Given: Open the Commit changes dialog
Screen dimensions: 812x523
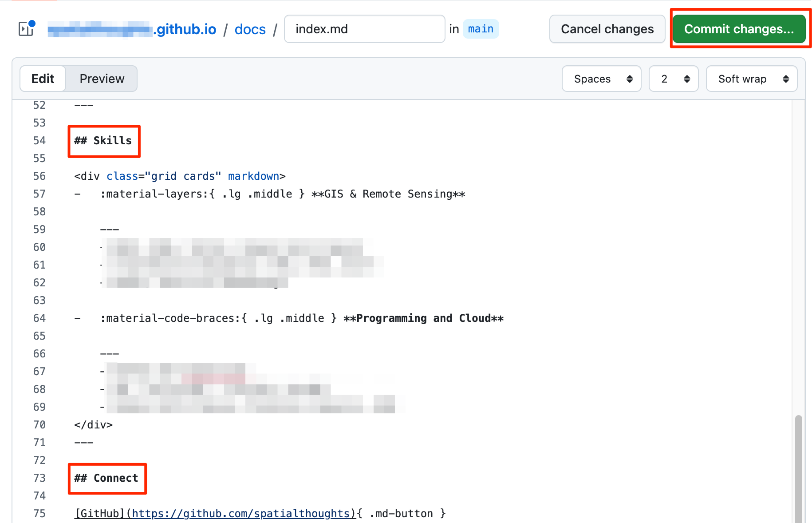Looking at the screenshot, I should click(x=739, y=29).
